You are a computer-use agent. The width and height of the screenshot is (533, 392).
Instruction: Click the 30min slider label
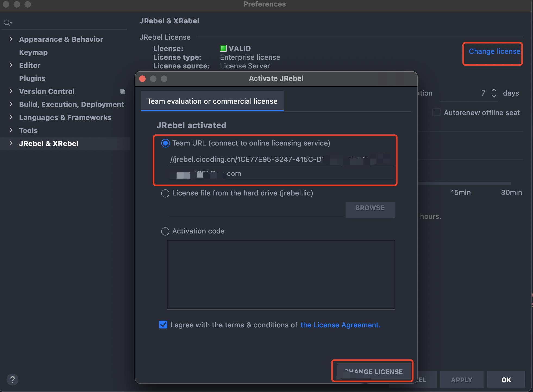pyautogui.click(x=511, y=192)
